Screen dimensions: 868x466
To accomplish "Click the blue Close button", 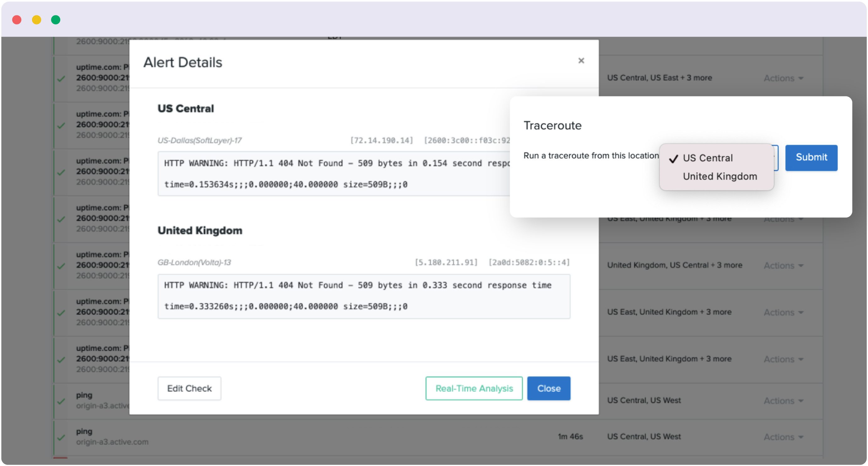I will [548, 388].
